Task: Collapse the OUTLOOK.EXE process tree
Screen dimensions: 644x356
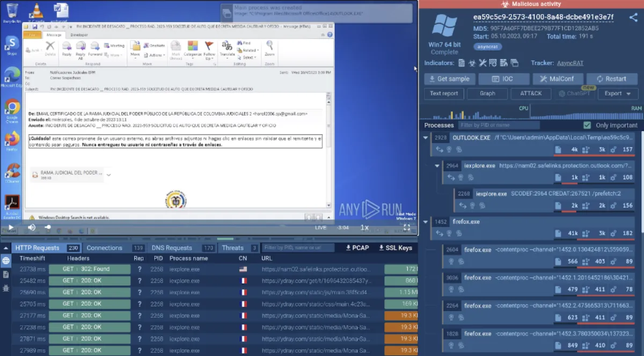Action: (426, 138)
